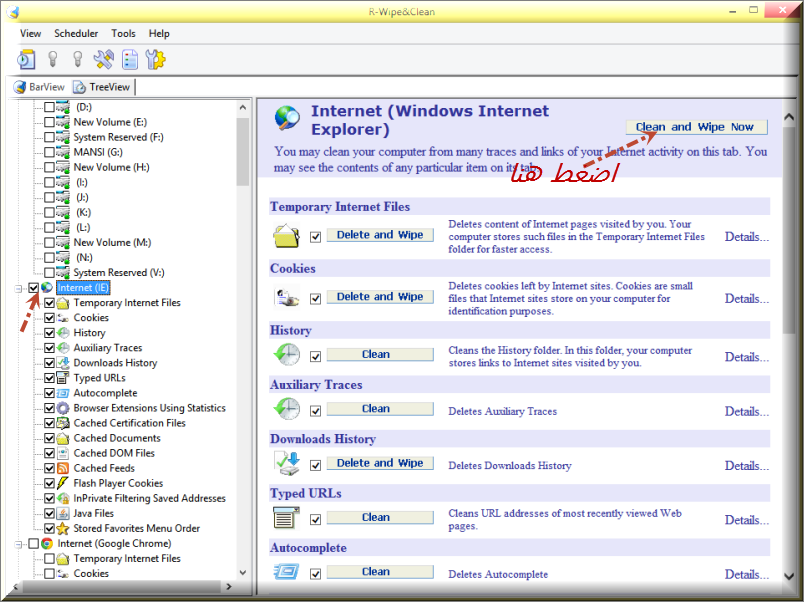This screenshot has height=602, width=804.
Task: Click tree panel scroll down arrow
Action: (x=243, y=573)
